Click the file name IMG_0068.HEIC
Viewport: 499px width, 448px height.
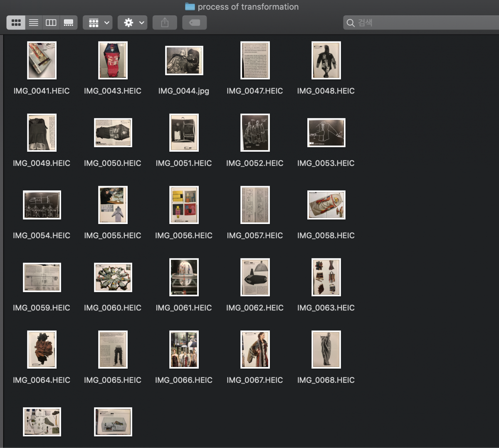click(326, 380)
